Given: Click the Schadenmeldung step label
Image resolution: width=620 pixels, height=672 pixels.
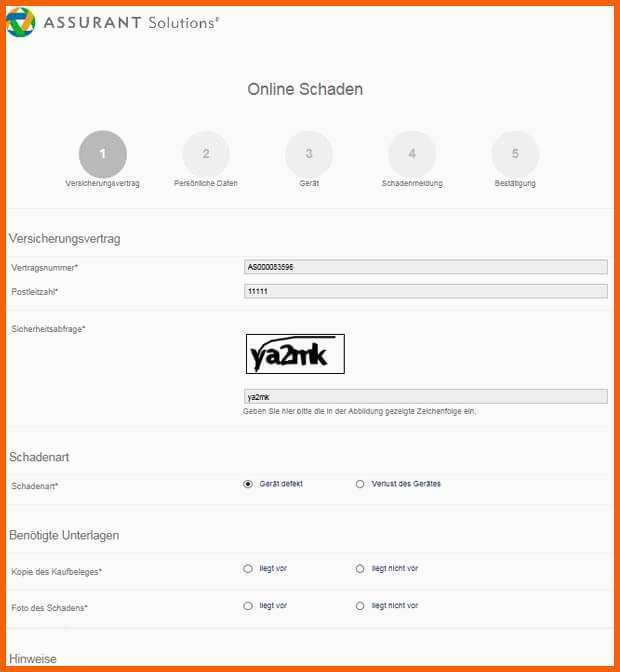Looking at the screenshot, I should (x=412, y=183).
